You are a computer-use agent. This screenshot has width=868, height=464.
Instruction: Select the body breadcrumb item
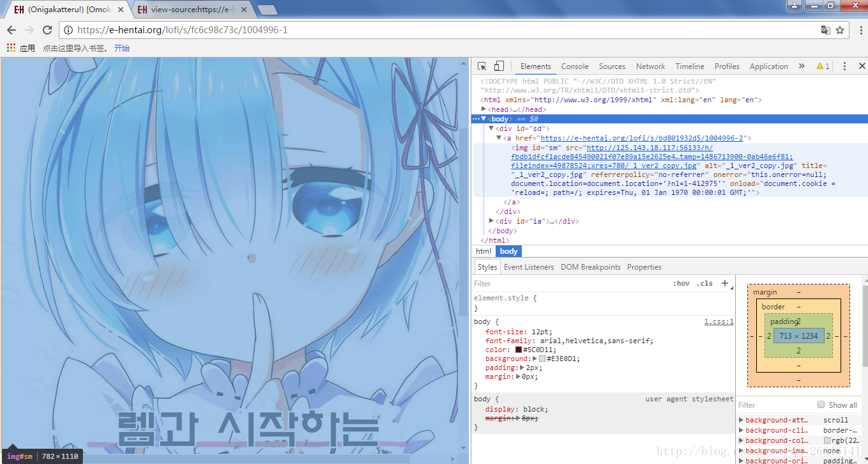pos(509,251)
